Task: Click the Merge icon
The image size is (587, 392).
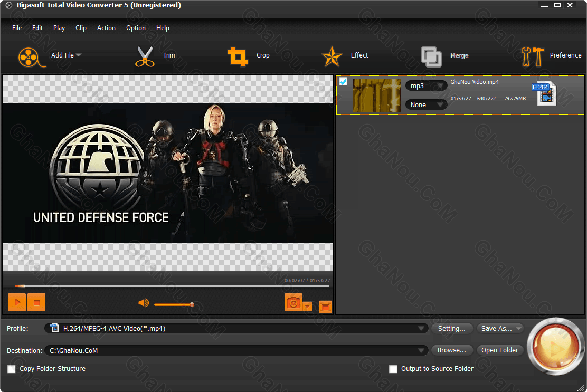Action: click(x=431, y=56)
